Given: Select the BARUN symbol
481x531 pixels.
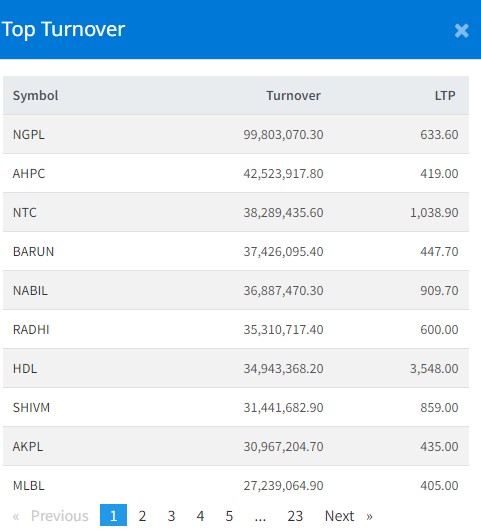Looking at the screenshot, I should [x=33, y=251].
